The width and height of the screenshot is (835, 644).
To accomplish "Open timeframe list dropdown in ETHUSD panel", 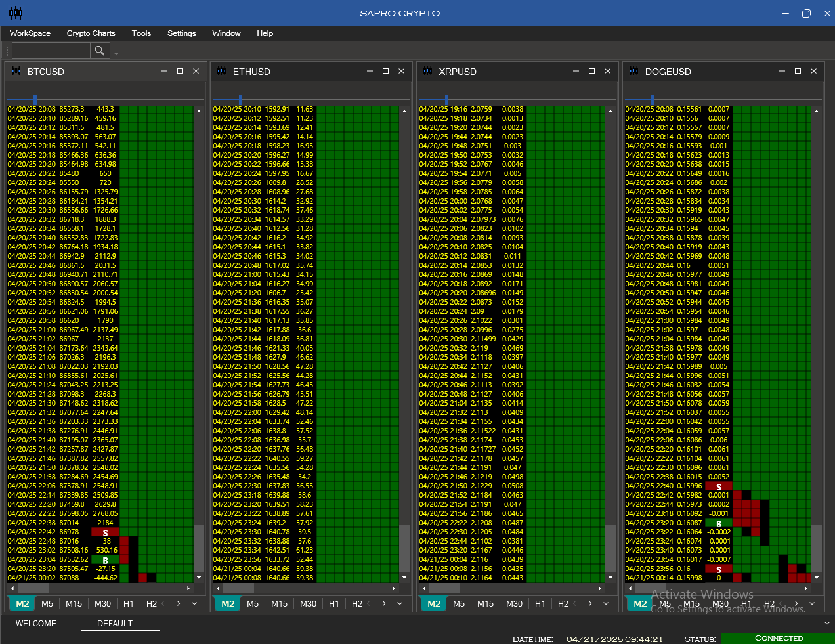I will [x=400, y=603].
